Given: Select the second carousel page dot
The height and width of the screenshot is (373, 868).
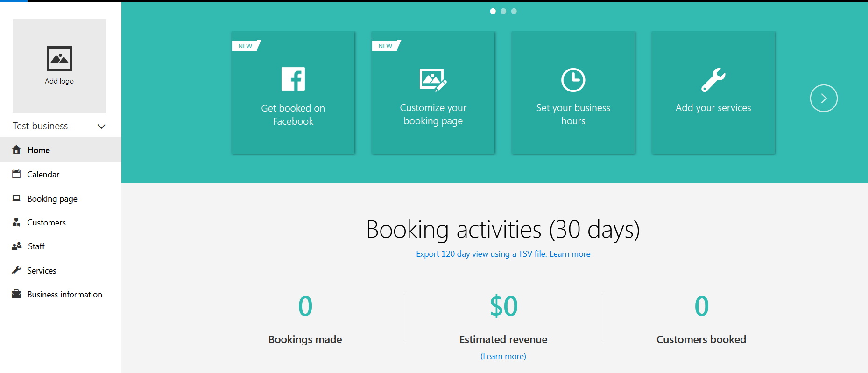Looking at the screenshot, I should pyautogui.click(x=503, y=11).
